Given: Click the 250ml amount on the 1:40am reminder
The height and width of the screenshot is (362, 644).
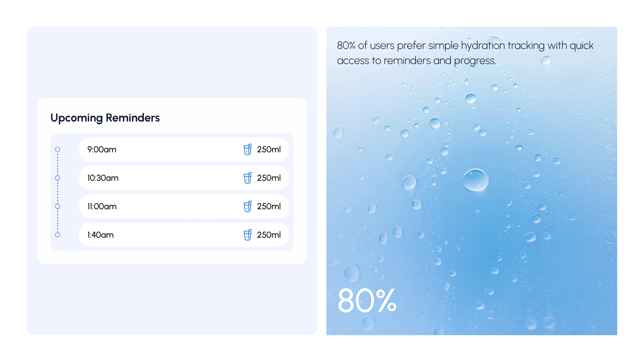Looking at the screenshot, I should pyautogui.click(x=269, y=235).
